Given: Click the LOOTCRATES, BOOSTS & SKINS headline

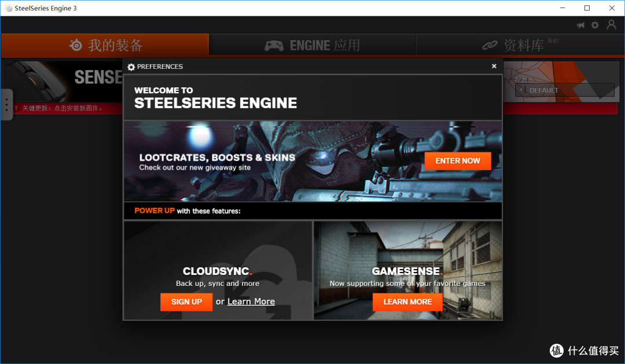Looking at the screenshot, I should coord(217,157).
